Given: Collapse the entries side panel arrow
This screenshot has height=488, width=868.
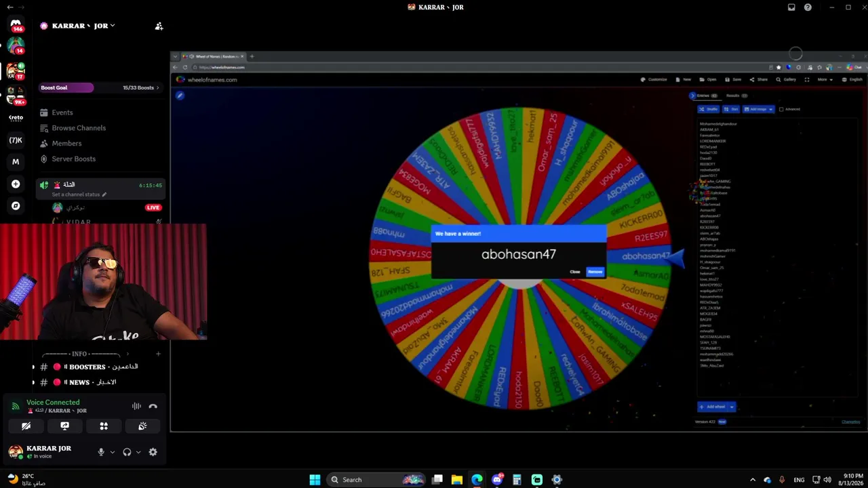Looking at the screenshot, I should pyautogui.click(x=692, y=96).
